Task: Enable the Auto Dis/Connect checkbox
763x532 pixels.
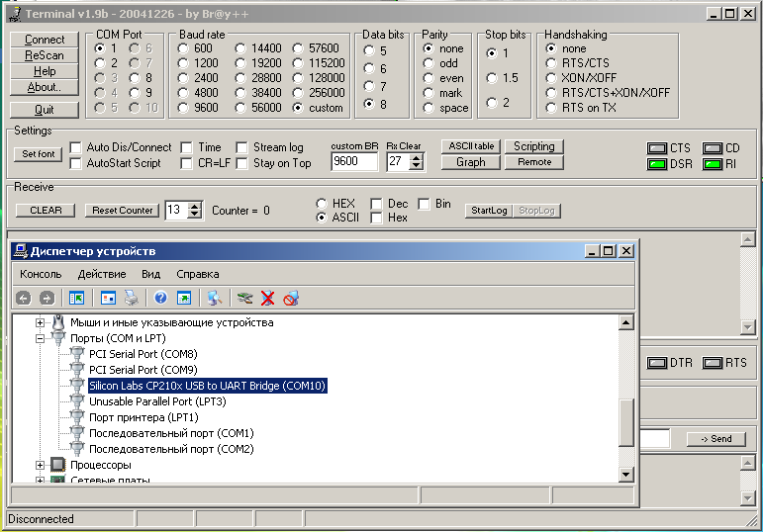Action: pyautogui.click(x=75, y=147)
